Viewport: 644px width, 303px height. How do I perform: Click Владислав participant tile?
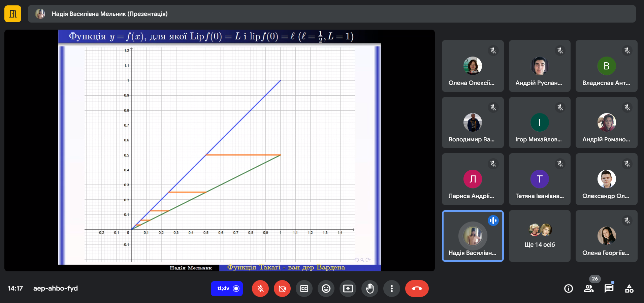tap(606, 66)
